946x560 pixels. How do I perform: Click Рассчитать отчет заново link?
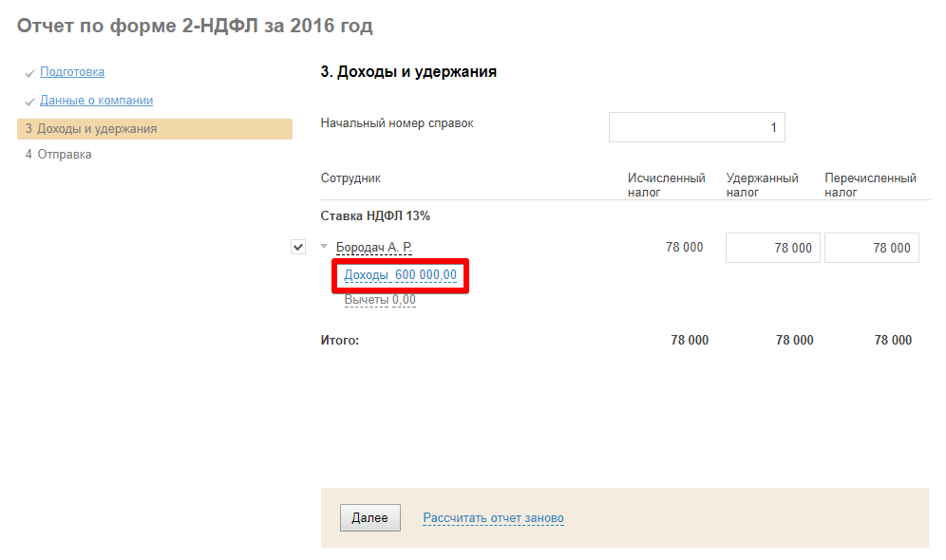[493, 518]
